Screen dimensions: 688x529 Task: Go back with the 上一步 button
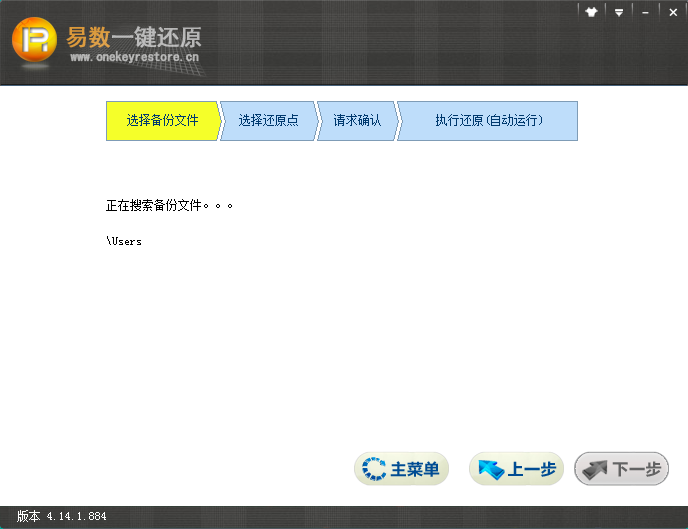(x=517, y=469)
